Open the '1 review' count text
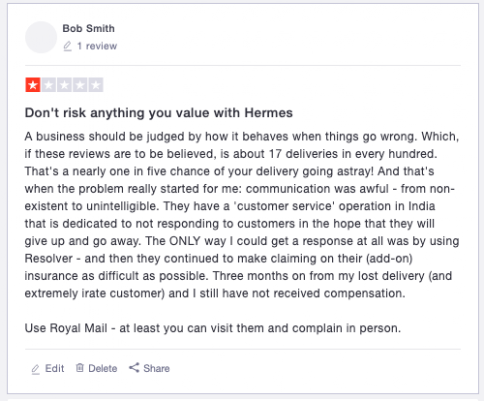484x401 pixels. coord(97,46)
